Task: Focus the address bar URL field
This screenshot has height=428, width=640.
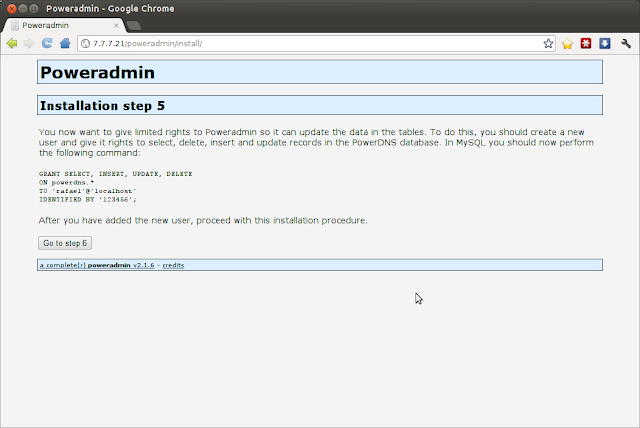Action: click(316, 44)
